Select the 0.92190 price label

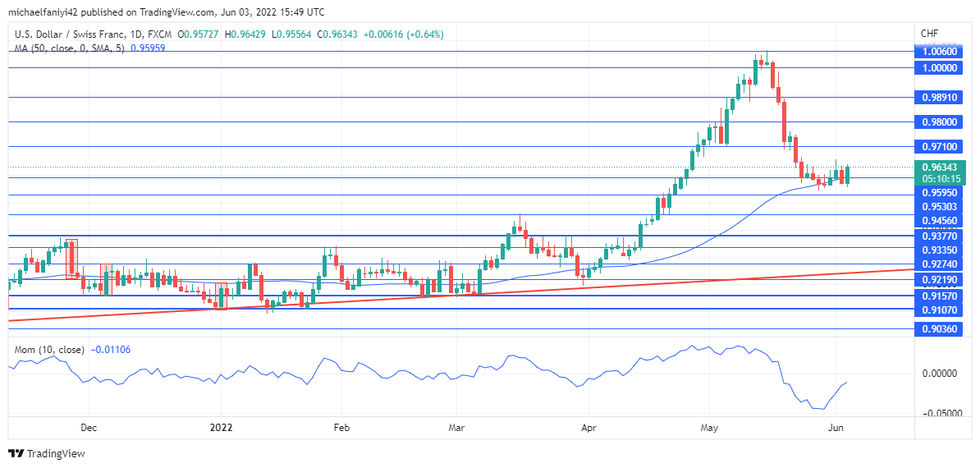(x=941, y=280)
